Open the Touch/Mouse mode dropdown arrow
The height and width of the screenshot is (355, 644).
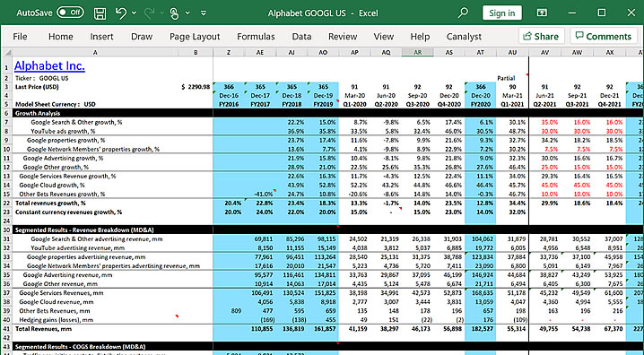coord(187,13)
